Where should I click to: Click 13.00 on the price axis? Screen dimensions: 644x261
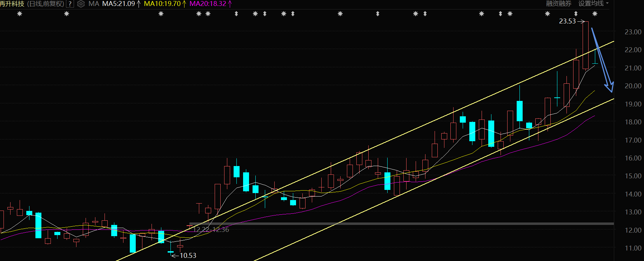(x=633, y=212)
